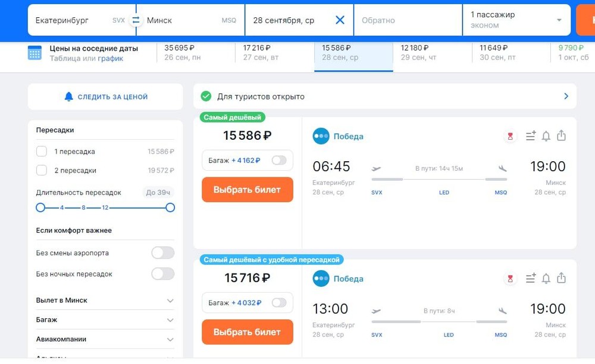
Task: Expand the Вылет в Минск filter
Action: [x=105, y=300]
